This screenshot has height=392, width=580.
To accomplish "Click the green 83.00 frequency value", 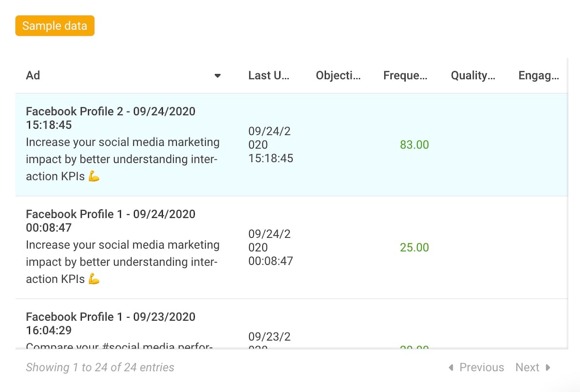I will [x=414, y=145].
